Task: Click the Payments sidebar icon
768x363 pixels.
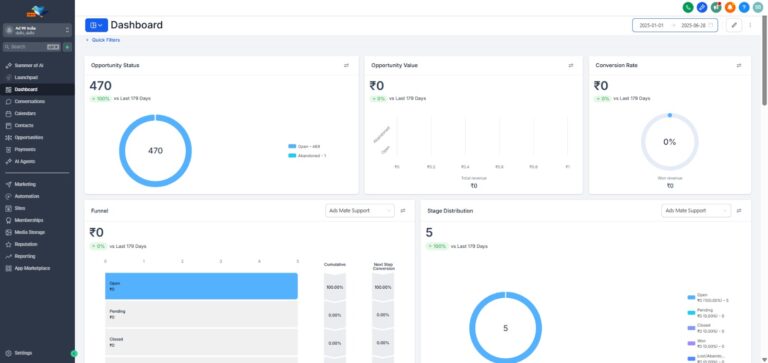Action: pyautogui.click(x=8, y=149)
